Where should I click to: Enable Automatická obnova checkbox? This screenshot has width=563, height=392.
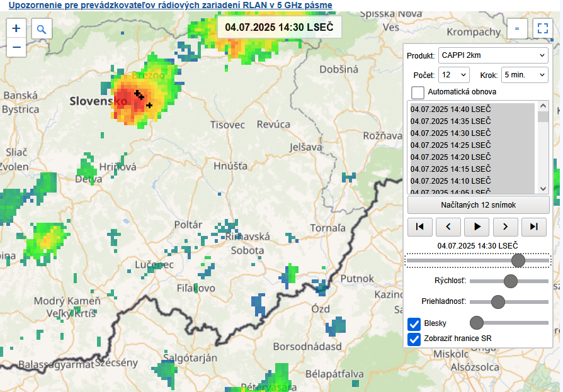(418, 92)
